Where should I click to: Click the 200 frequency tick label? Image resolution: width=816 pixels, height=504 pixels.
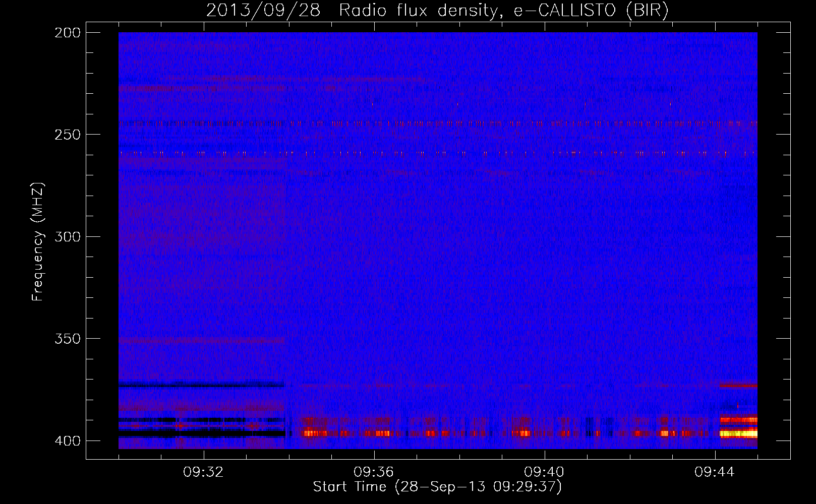pyautogui.click(x=68, y=33)
